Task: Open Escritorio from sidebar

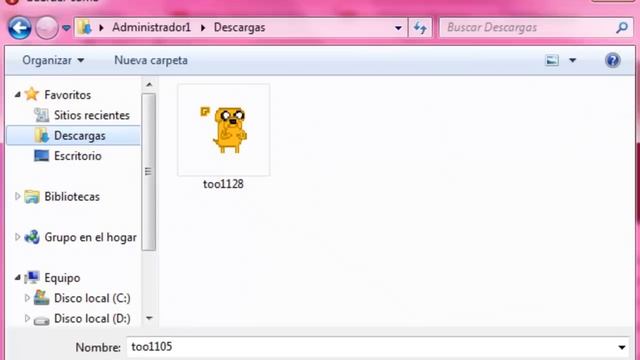Action: (x=78, y=156)
